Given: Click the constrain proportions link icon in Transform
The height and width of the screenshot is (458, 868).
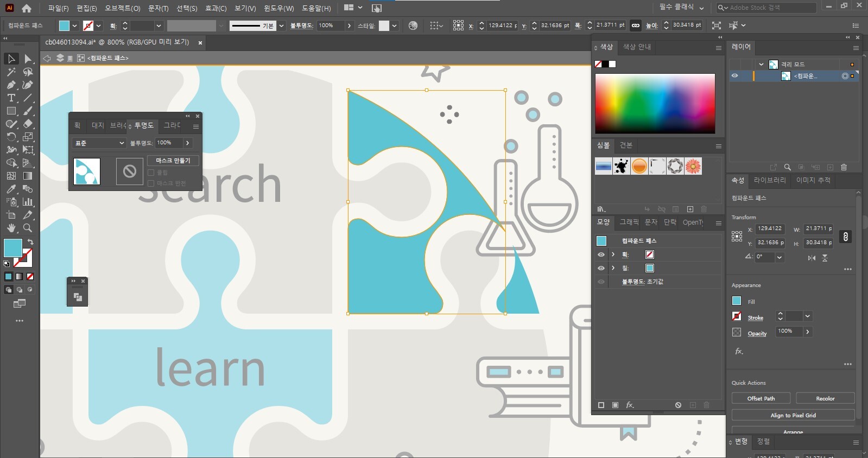Looking at the screenshot, I should [845, 237].
